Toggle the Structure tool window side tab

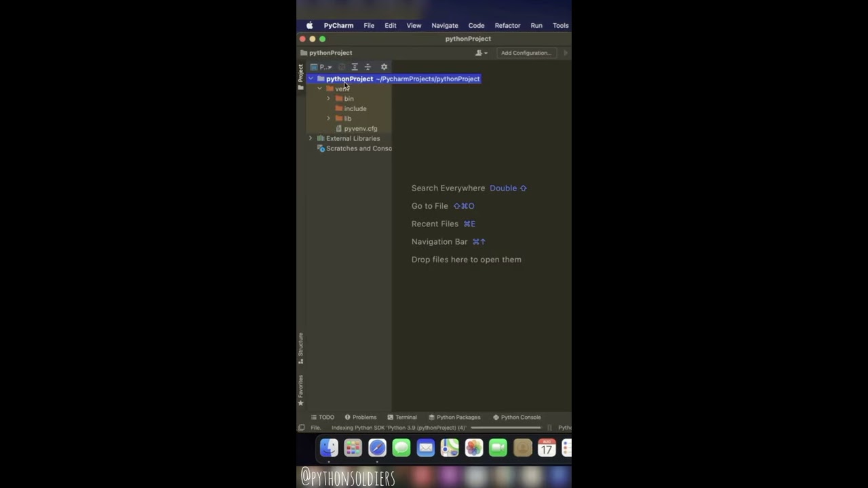[300, 348]
